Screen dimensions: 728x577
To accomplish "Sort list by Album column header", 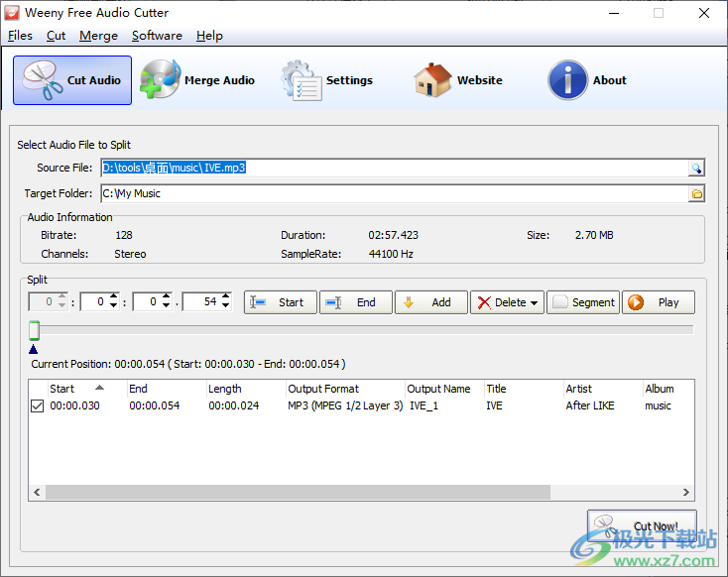I will 668,389.
